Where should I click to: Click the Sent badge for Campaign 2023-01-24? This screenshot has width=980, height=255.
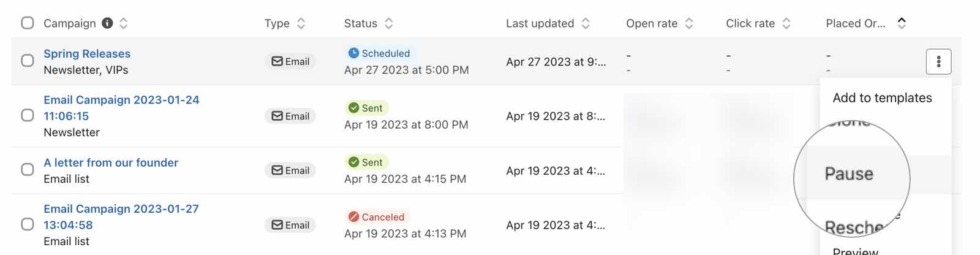pyautogui.click(x=366, y=108)
